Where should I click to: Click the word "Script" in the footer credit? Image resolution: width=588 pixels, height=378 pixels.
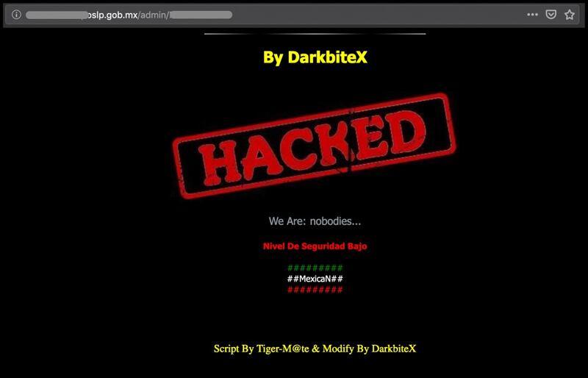click(226, 349)
